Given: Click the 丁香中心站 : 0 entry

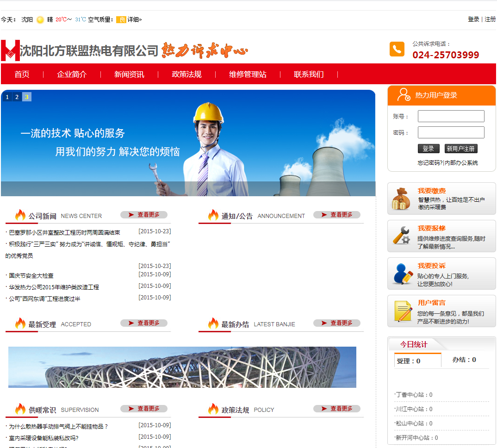Looking at the screenshot, I should coord(414,395).
